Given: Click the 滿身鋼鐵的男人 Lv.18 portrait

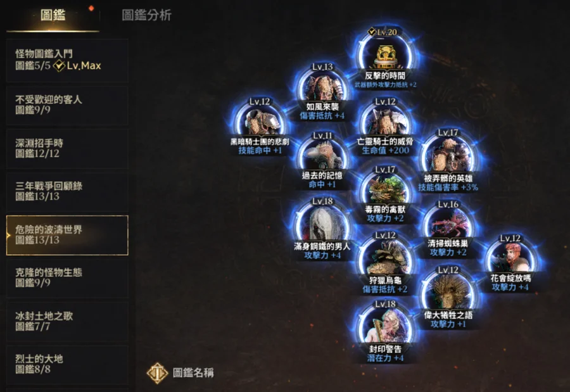Looking at the screenshot, I should click(322, 224).
